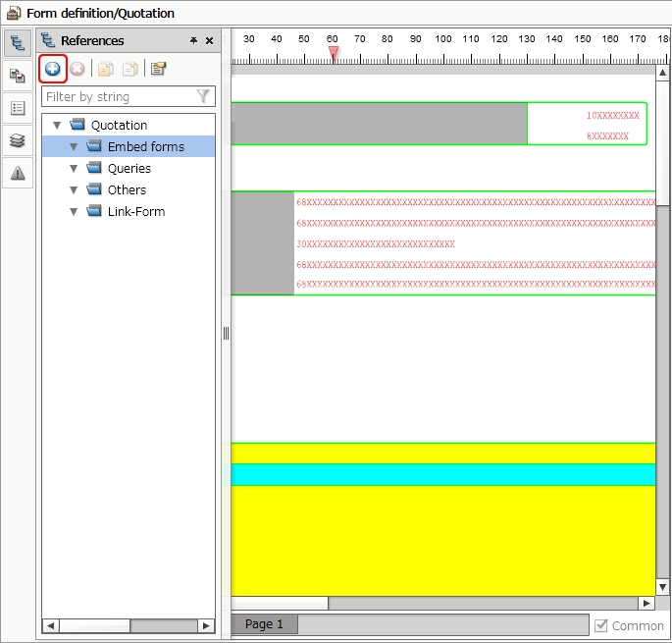
Task: Click the blue add reference button
Action: click(x=53, y=69)
